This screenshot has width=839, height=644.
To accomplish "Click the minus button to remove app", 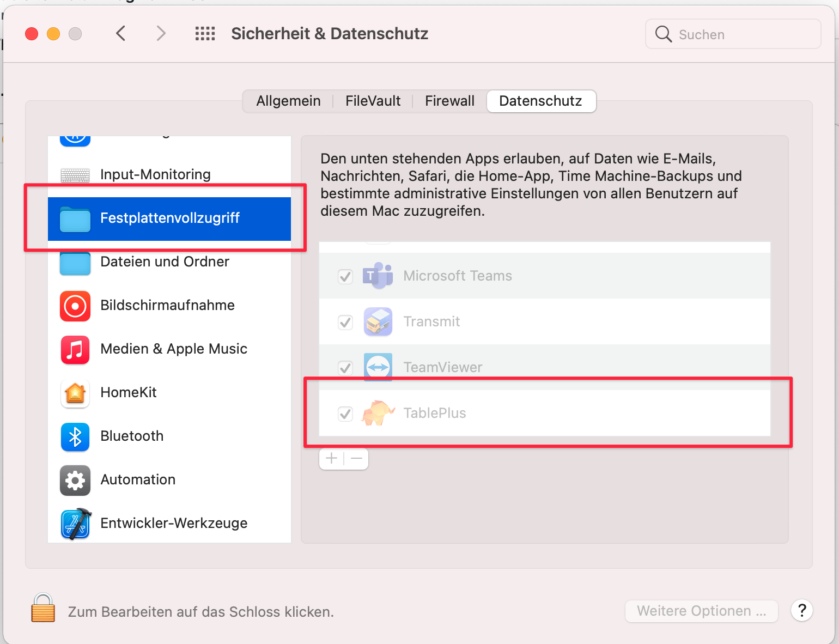I will [356, 458].
